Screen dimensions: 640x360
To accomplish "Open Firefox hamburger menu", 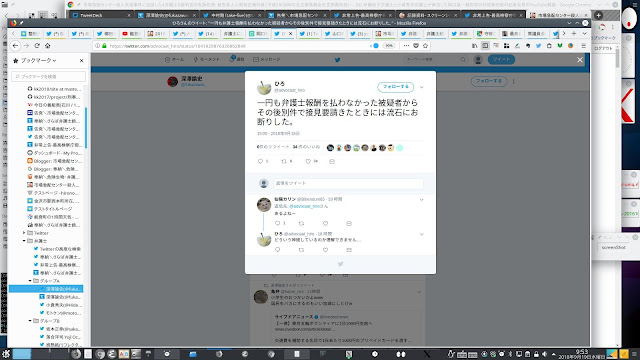I will (584, 46).
